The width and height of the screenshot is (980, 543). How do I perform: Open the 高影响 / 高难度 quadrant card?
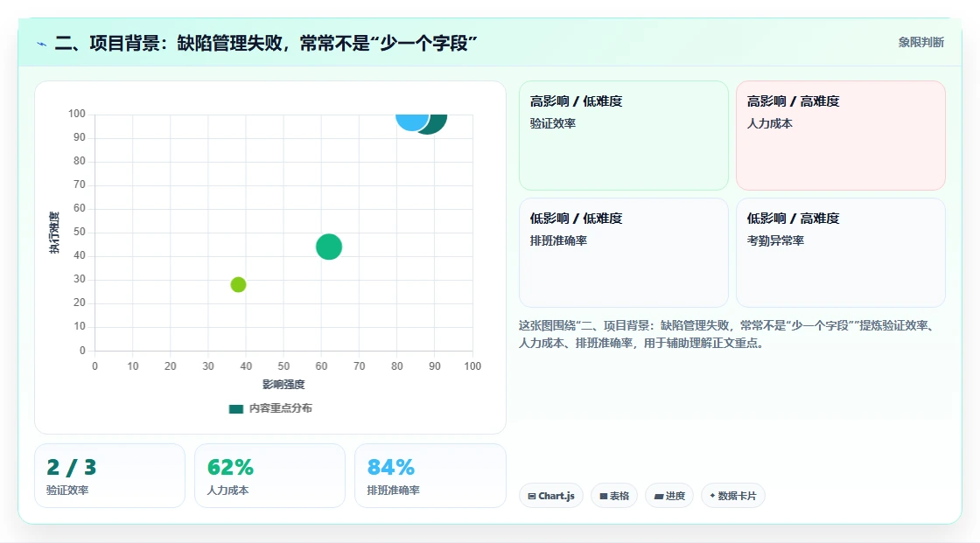[x=841, y=135]
